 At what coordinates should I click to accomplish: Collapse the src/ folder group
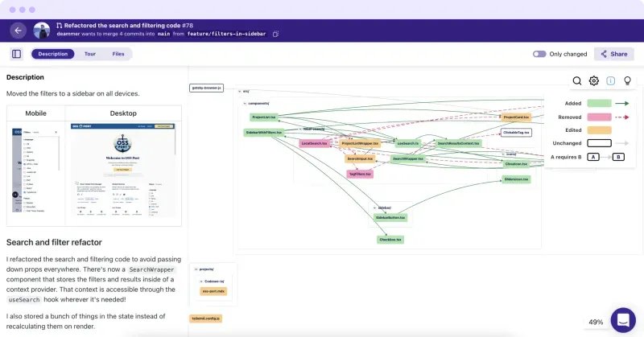pyautogui.click(x=240, y=91)
